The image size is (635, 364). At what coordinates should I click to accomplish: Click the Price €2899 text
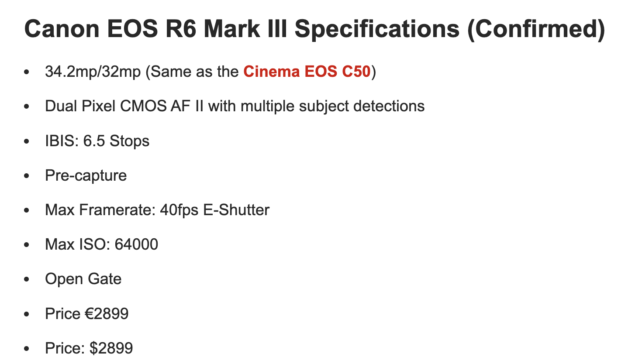tap(86, 314)
